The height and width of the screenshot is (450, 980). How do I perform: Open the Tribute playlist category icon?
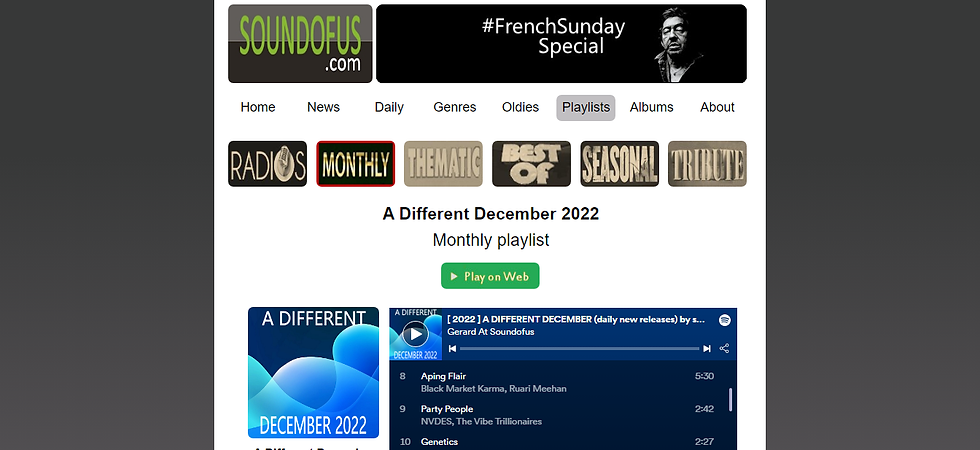tap(708, 164)
